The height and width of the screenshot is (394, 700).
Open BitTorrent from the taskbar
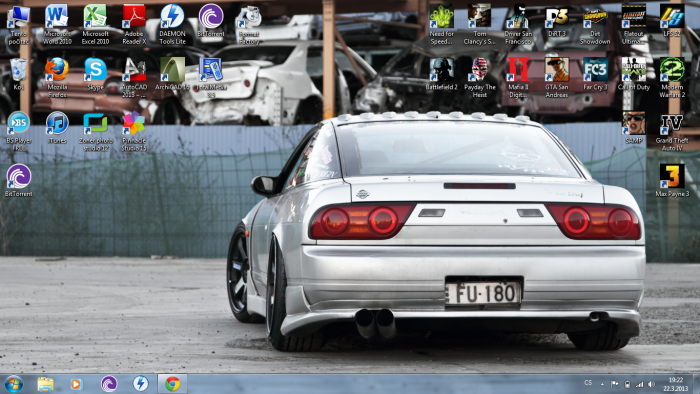point(108,384)
